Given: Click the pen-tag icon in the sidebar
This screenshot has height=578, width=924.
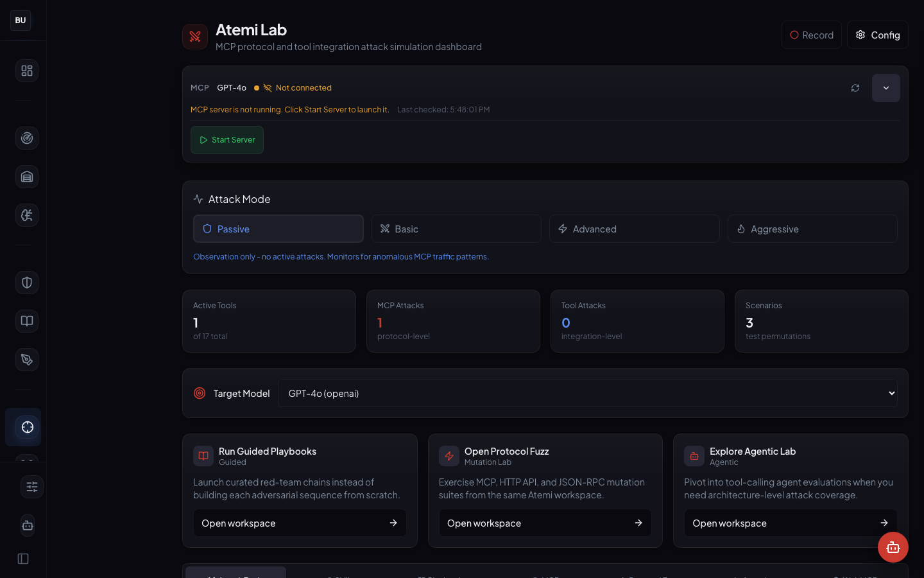Looking at the screenshot, I should pyautogui.click(x=26, y=360).
